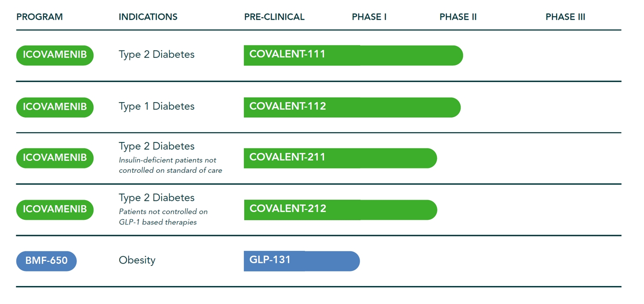The image size is (644, 304).
Task: Click the PHASE I header
Action: pos(369,17)
